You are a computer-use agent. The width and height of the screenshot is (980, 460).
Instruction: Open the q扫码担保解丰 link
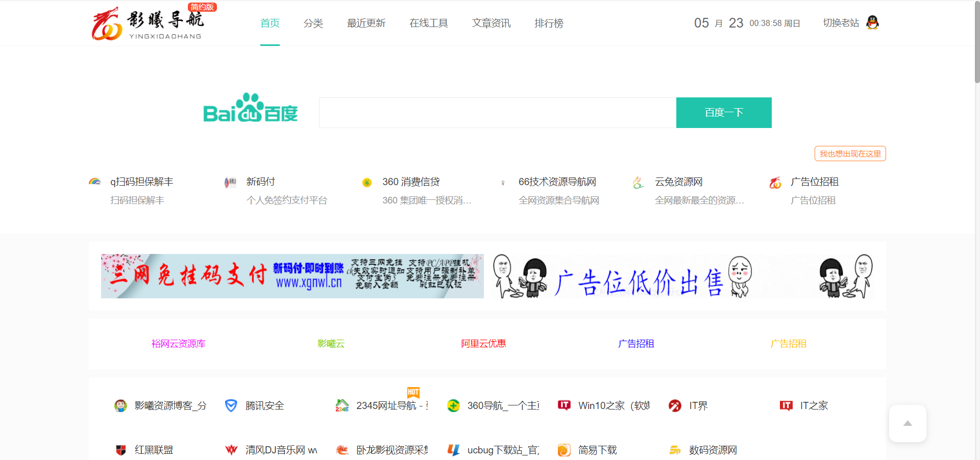click(x=142, y=182)
